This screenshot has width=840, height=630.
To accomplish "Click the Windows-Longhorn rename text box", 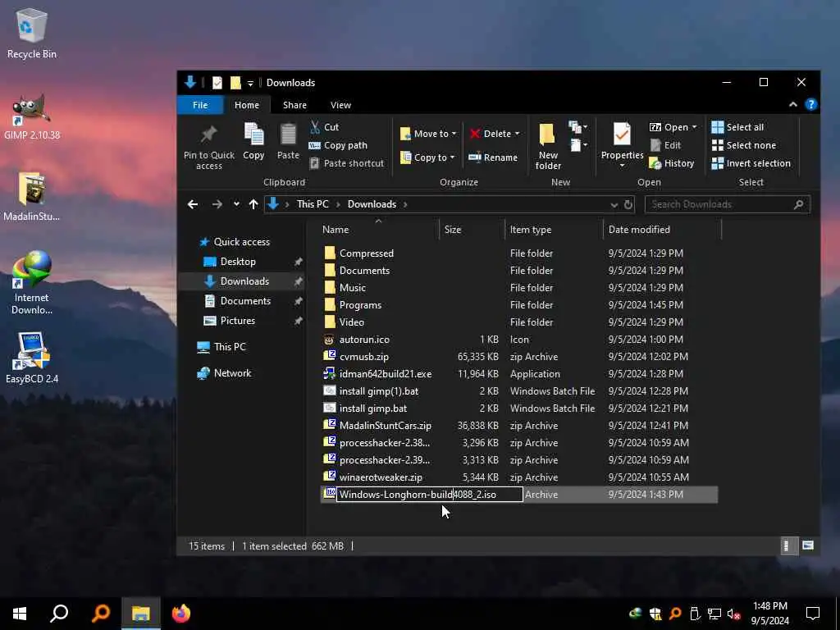I will pos(429,494).
